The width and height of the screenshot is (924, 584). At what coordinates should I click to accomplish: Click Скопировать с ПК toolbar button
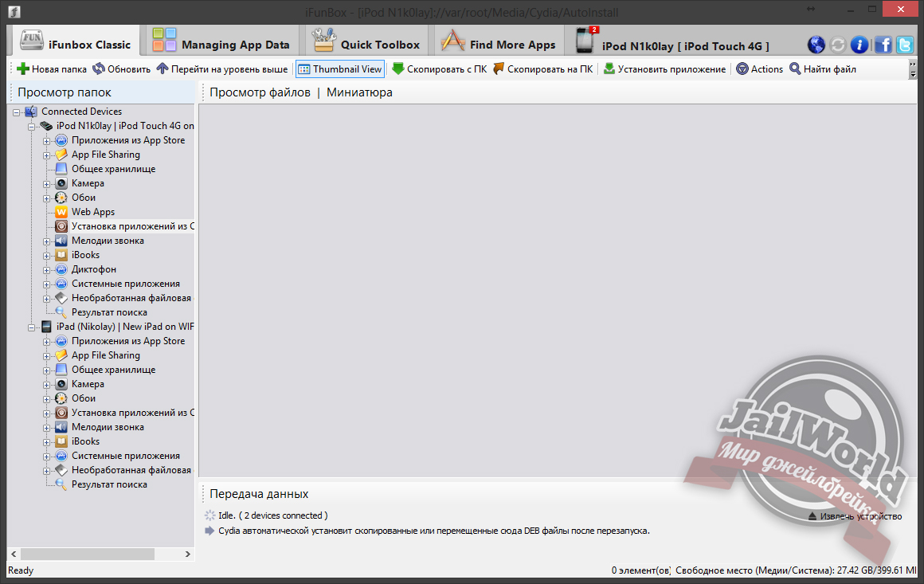[440, 69]
